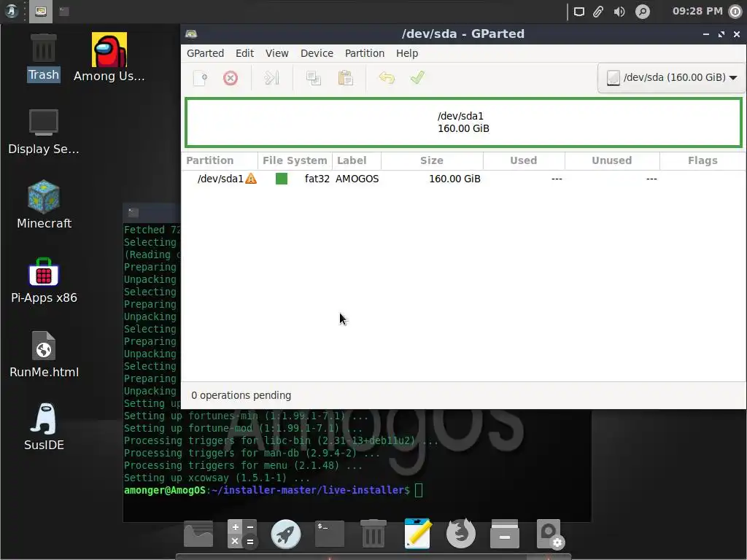Open the Device menu
This screenshot has width=747, height=560.
click(x=317, y=53)
